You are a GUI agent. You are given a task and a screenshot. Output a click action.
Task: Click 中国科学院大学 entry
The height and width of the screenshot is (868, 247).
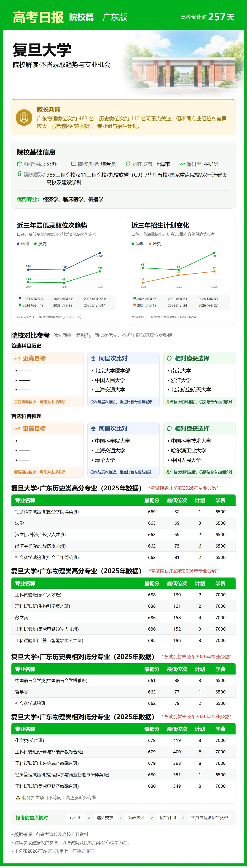[x=113, y=441]
